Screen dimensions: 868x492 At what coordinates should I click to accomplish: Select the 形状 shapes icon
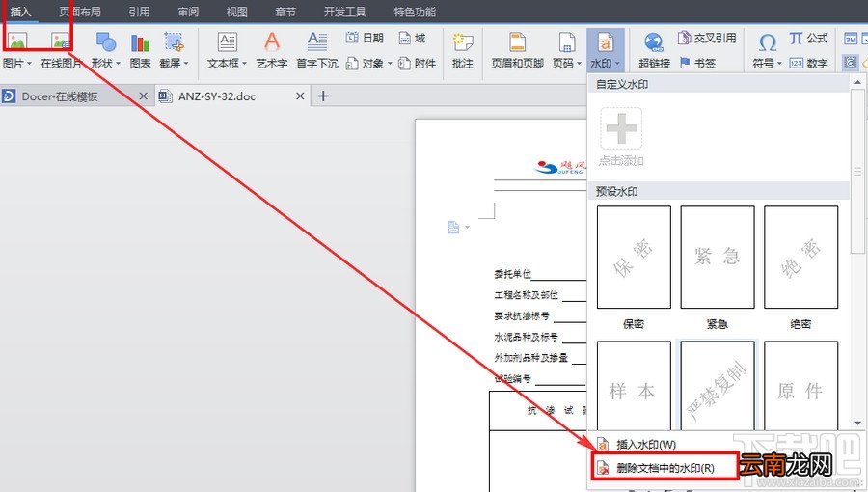click(105, 42)
